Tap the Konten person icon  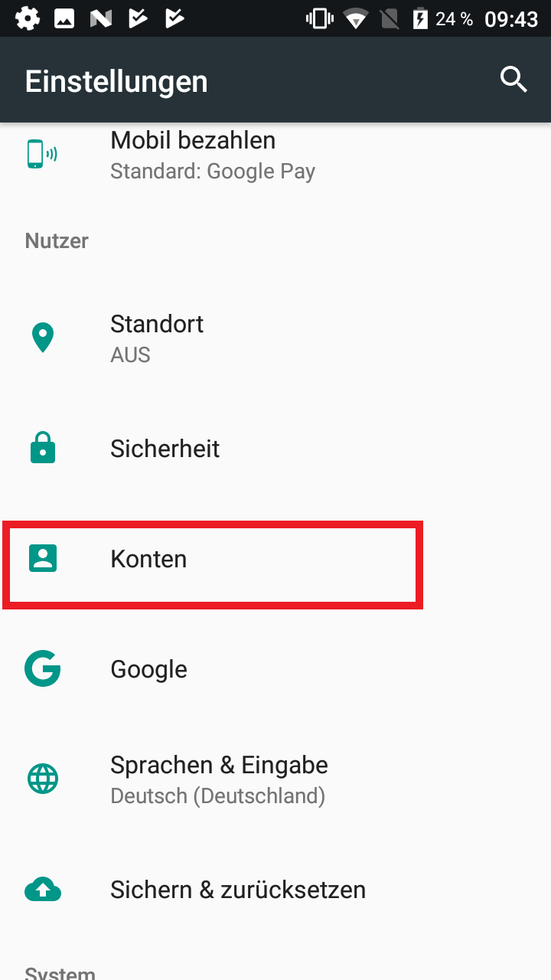coord(43,559)
